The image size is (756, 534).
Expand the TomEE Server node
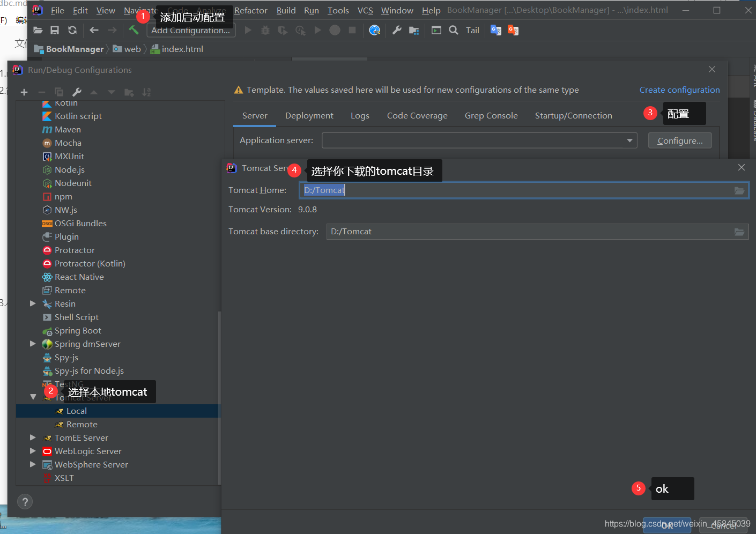(33, 437)
